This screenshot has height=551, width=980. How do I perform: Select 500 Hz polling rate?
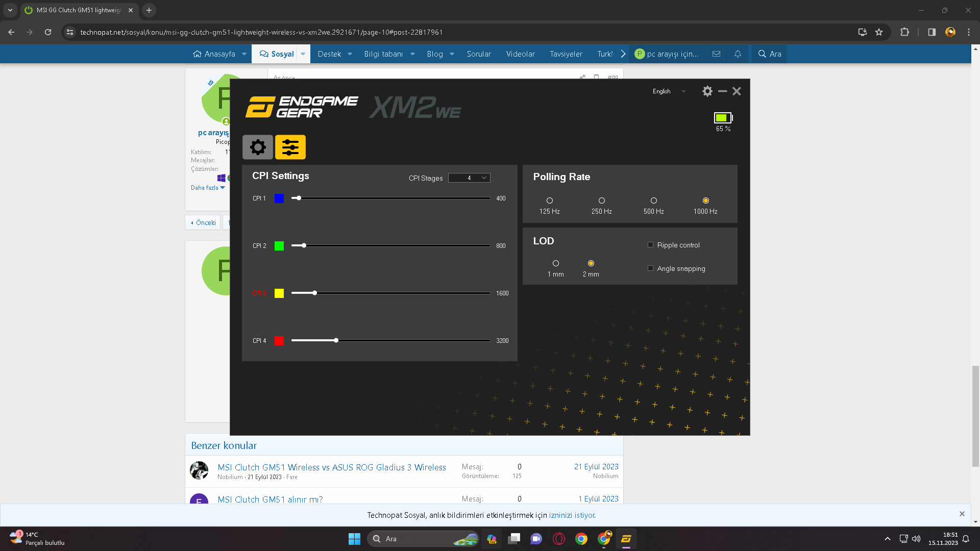click(653, 201)
